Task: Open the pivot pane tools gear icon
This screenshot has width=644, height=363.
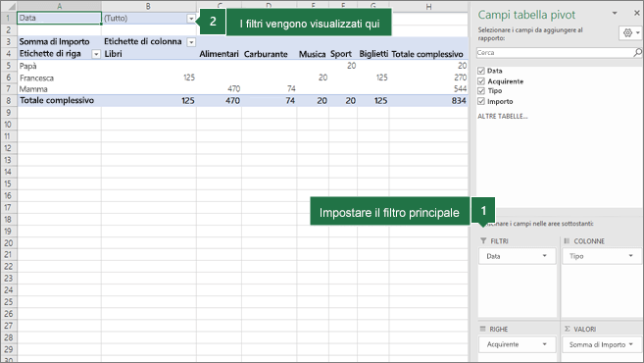Action: pyautogui.click(x=630, y=33)
